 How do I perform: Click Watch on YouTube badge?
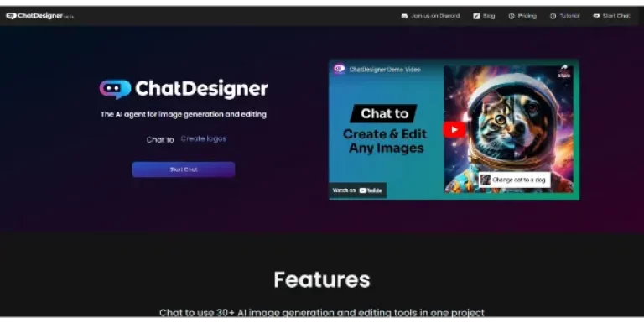(357, 190)
